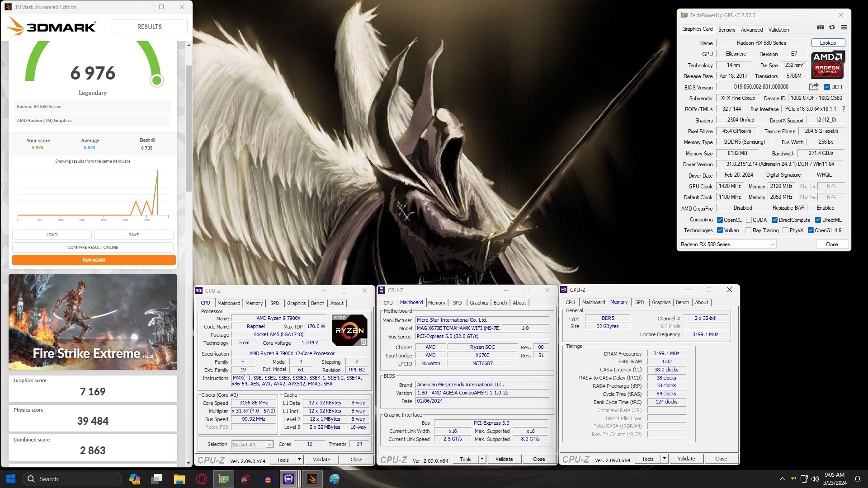Toggle the OpenCL checkbox

pos(720,220)
